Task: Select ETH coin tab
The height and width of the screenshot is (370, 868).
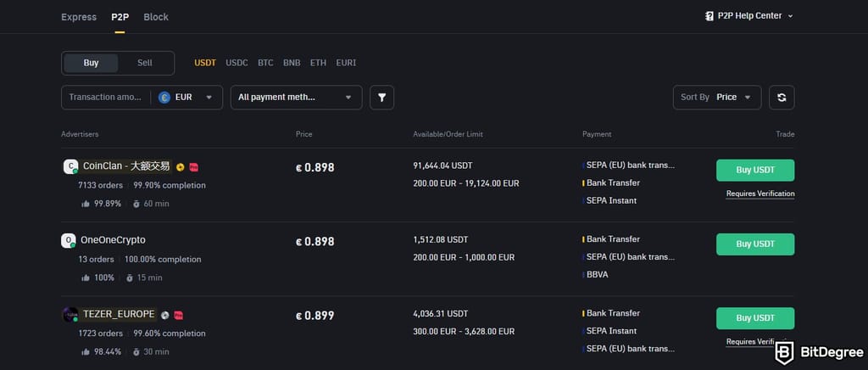Action: tap(319, 63)
